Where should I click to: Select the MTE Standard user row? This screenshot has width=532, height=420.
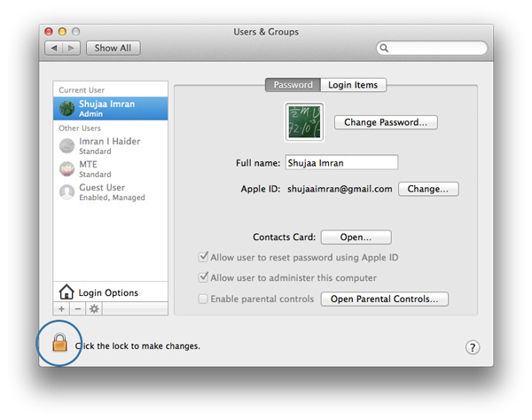pos(110,169)
